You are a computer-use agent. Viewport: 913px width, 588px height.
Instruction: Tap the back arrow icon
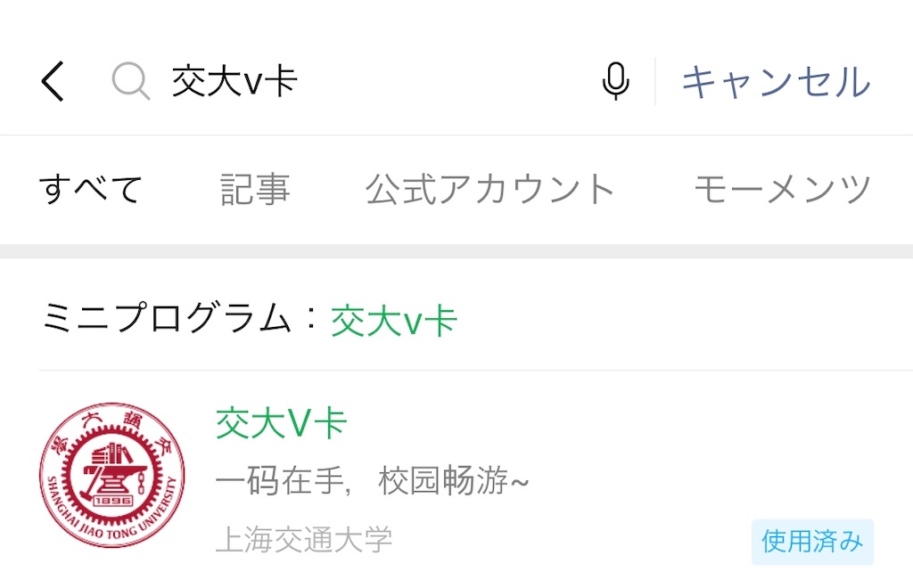pos(53,81)
